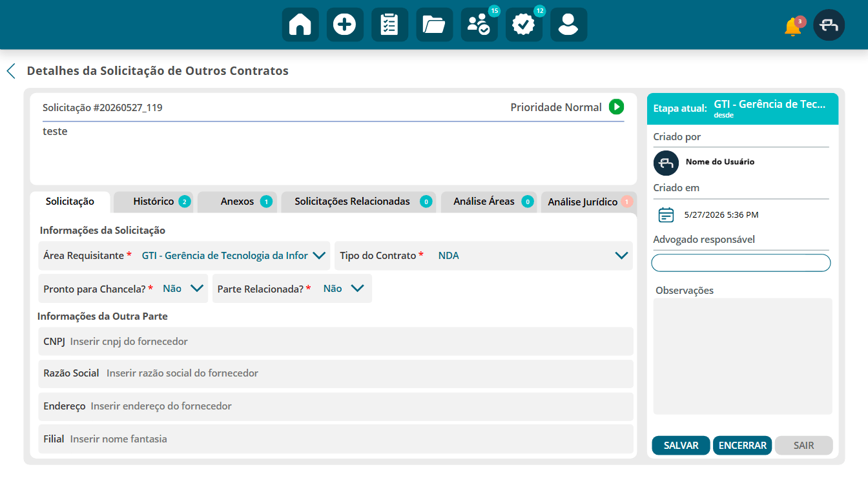Switch to the Anexos tab
The height and width of the screenshot is (487, 868).
(x=238, y=202)
